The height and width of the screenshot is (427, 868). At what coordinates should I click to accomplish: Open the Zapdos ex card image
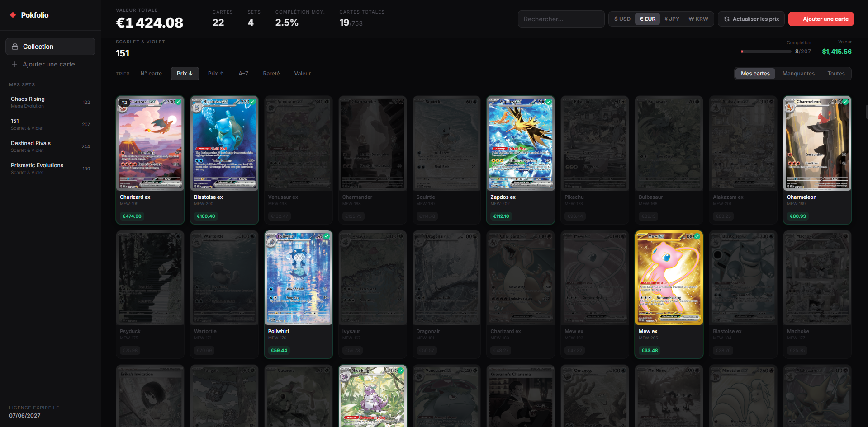pyautogui.click(x=521, y=143)
